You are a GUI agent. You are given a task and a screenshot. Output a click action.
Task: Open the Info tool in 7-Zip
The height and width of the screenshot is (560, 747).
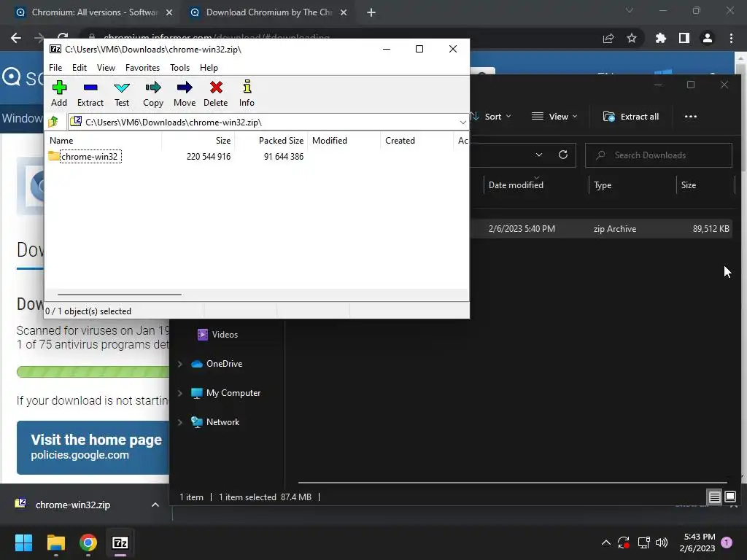[x=247, y=94]
